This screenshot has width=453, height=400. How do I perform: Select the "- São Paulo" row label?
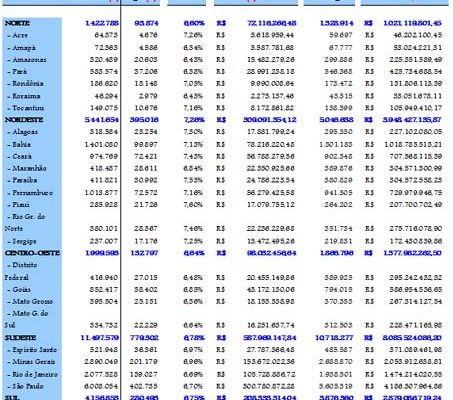point(25,386)
